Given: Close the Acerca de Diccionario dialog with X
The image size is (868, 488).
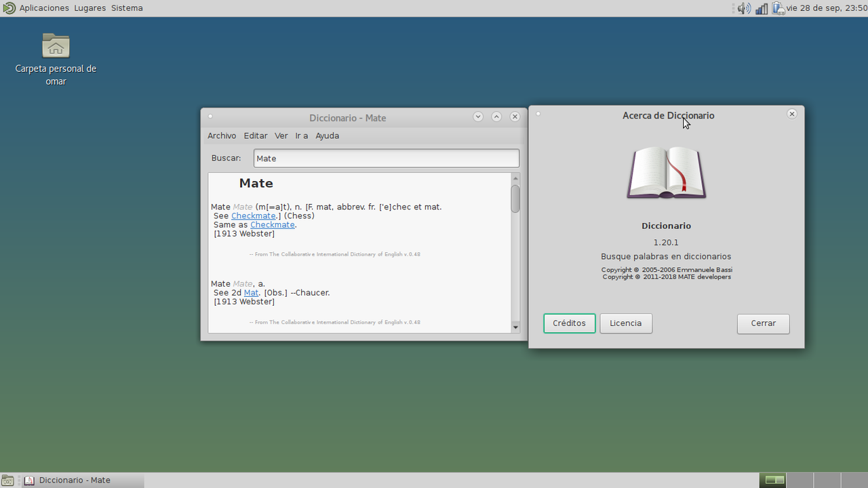Looking at the screenshot, I should (x=791, y=114).
